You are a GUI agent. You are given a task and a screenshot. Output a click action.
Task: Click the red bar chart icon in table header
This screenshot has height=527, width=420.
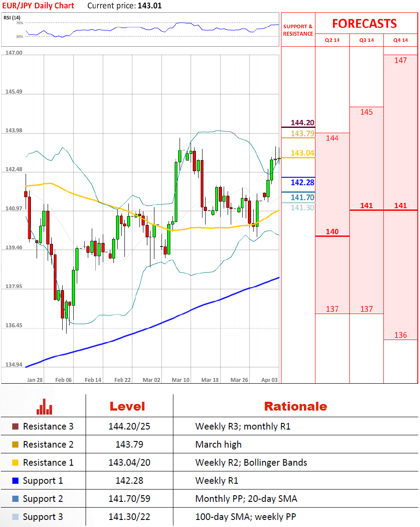pyautogui.click(x=45, y=407)
